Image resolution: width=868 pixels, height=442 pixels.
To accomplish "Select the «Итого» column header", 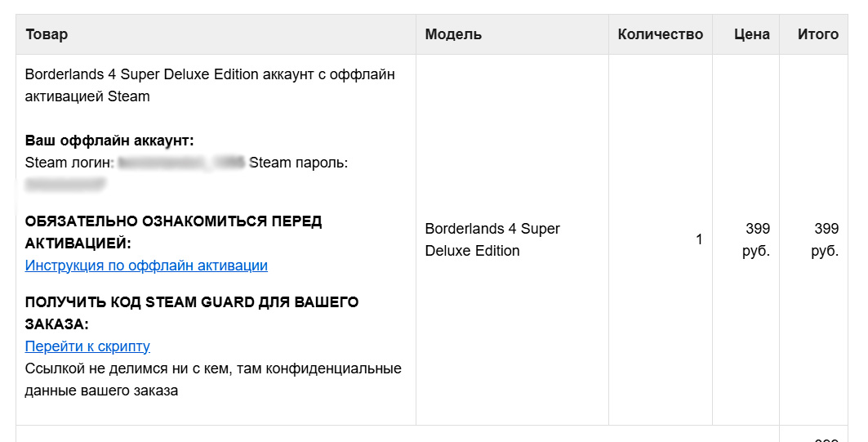I will click(x=817, y=34).
